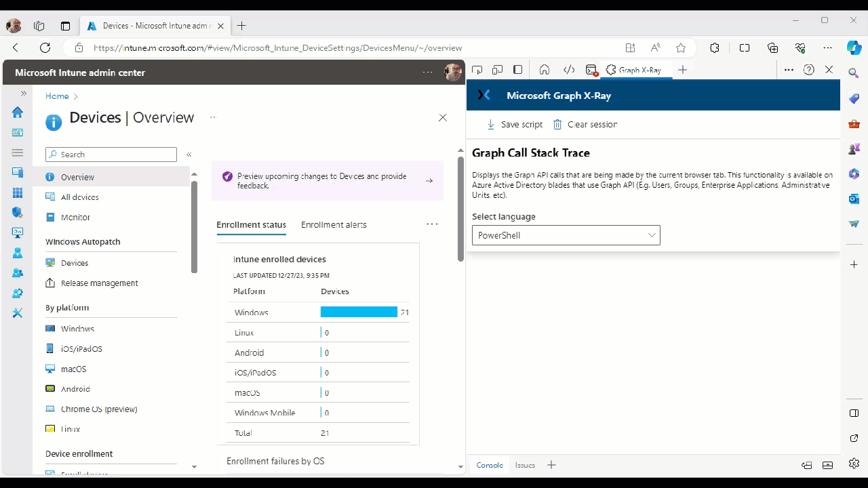Open the Console drawer tab
This screenshot has width=868, height=488.
click(490, 465)
